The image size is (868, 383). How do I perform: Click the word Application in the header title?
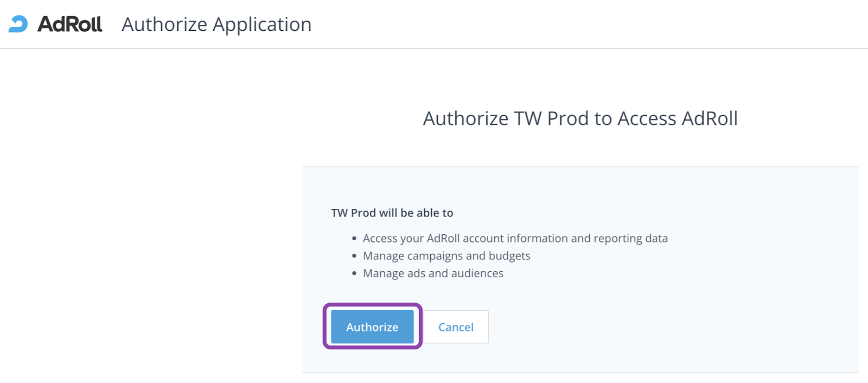click(x=262, y=24)
